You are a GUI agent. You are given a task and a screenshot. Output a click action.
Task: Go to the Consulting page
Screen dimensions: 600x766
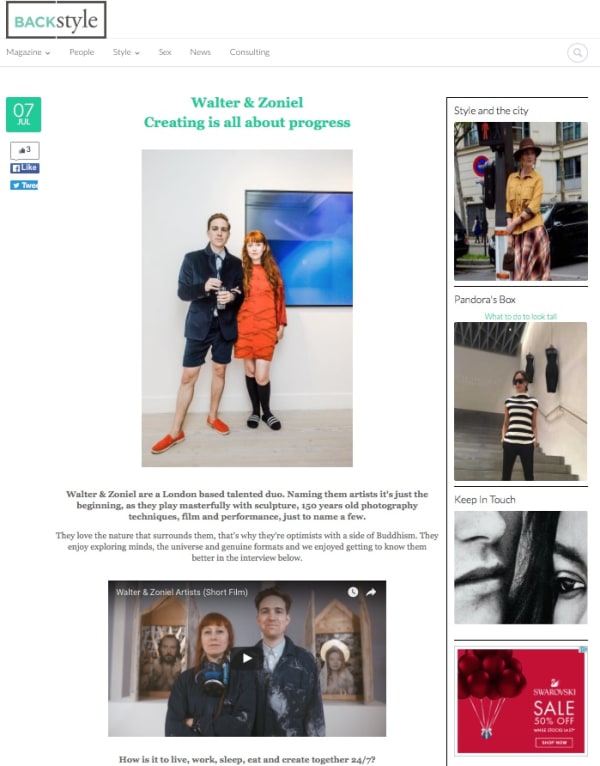point(249,52)
